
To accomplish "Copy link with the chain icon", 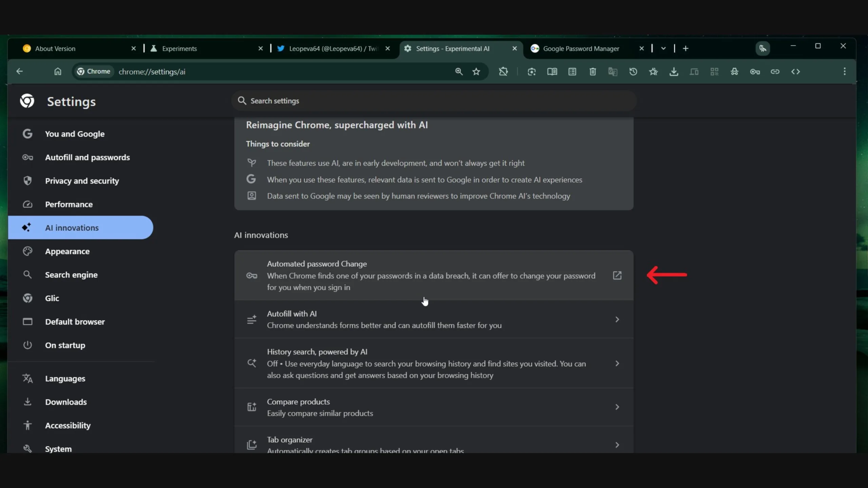I will tap(775, 72).
